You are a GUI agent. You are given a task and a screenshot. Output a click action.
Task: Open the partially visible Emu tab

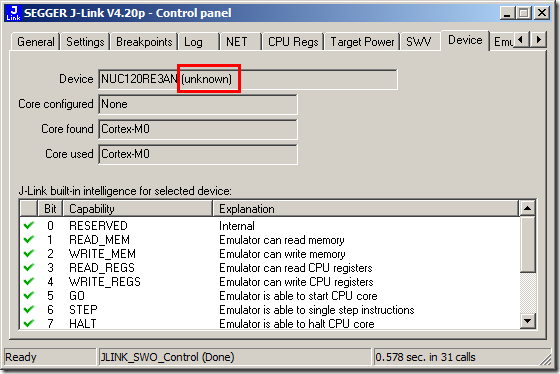[503, 42]
